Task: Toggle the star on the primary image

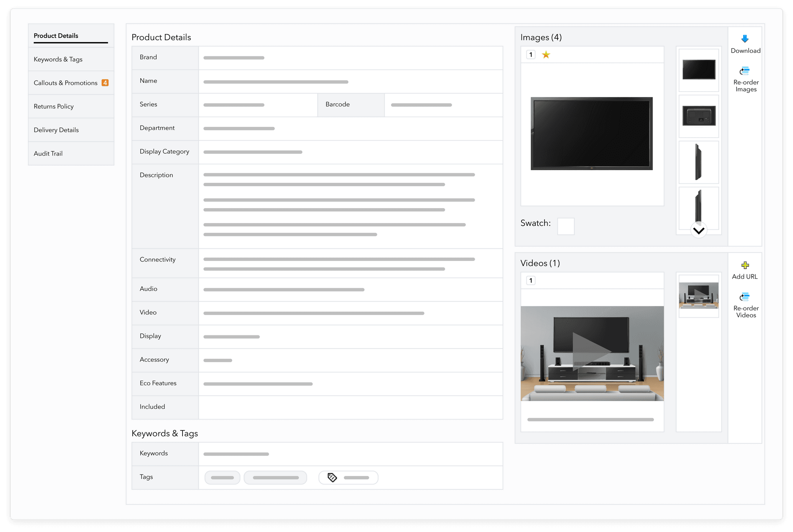Action: (x=546, y=54)
